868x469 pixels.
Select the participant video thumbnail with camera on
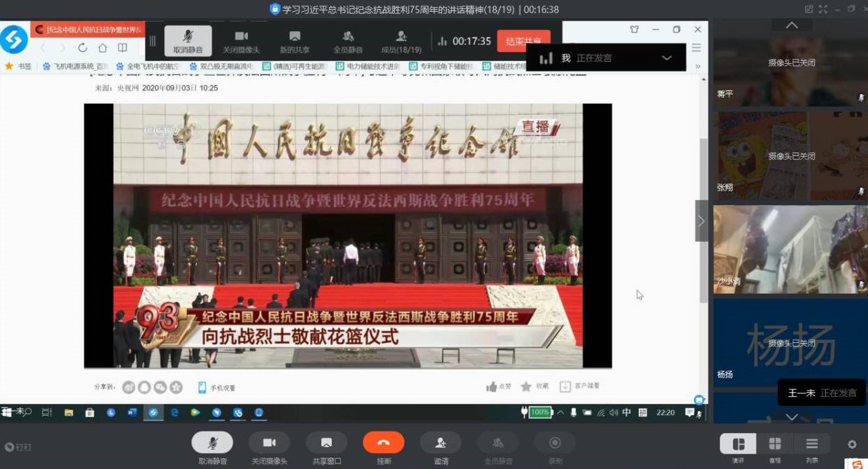coord(790,249)
